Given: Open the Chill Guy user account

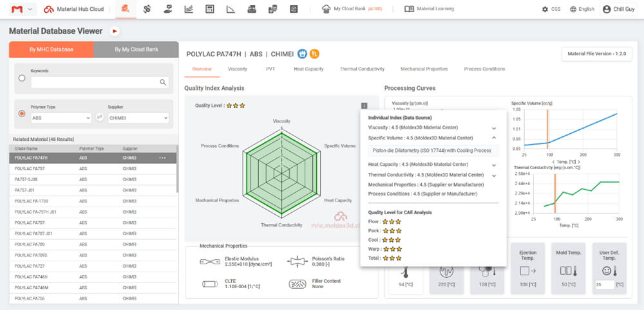Looking at the screenshot, I should point(619,9).
